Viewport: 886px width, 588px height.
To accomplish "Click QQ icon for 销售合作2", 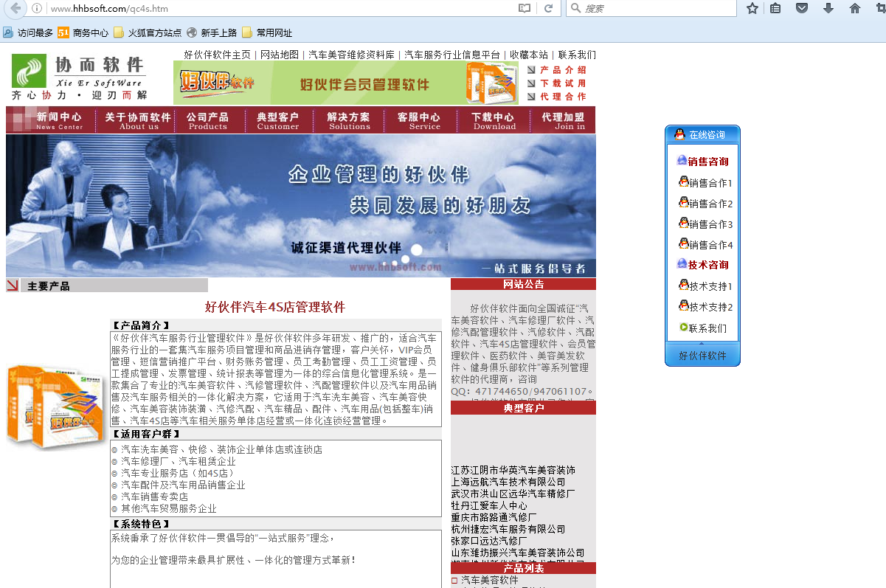I will point(683,203).
